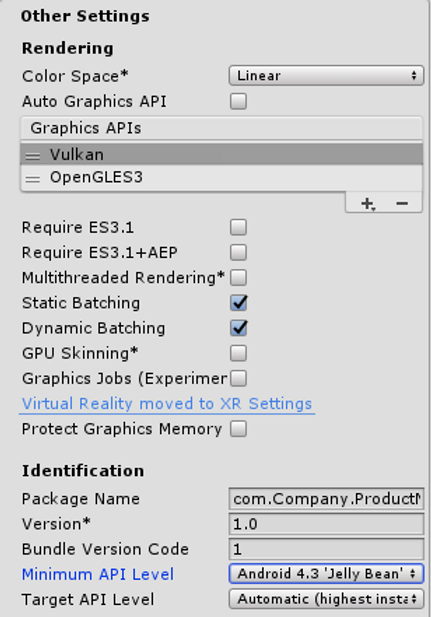Remove selected graphics API with minus icon
The width and height of the screenshot is (431, 617).
click(x=402, y=203)
